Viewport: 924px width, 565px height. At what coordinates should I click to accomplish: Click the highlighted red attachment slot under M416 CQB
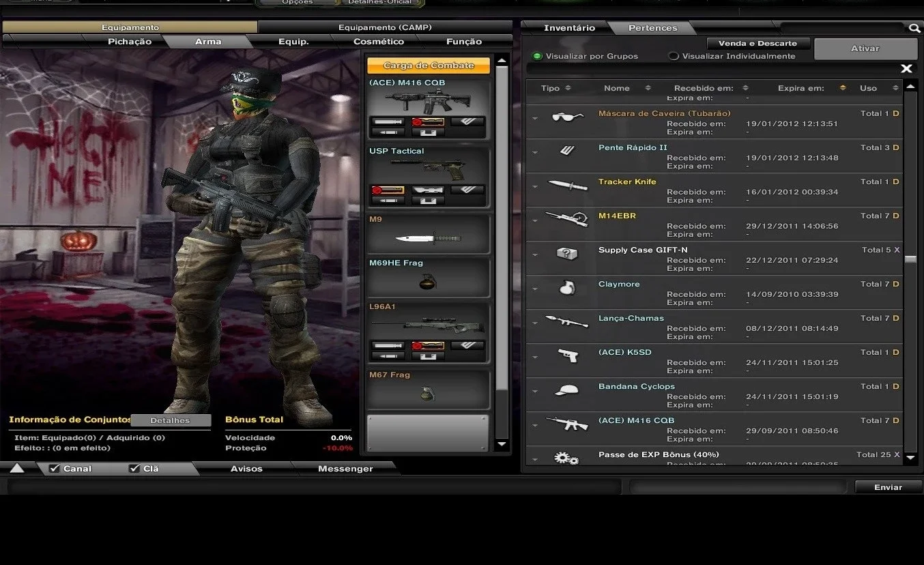pos(429,122)
